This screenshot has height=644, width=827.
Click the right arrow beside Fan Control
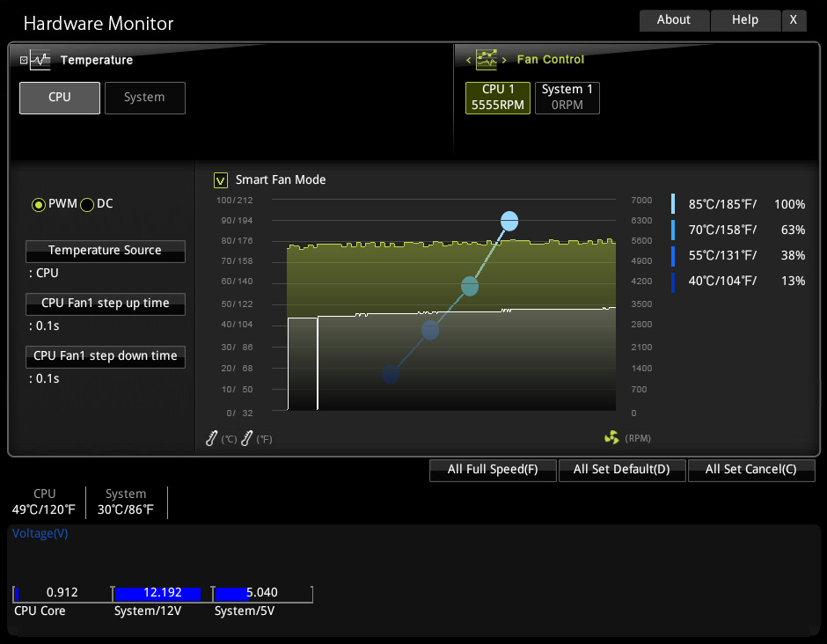tap(504, 60)
